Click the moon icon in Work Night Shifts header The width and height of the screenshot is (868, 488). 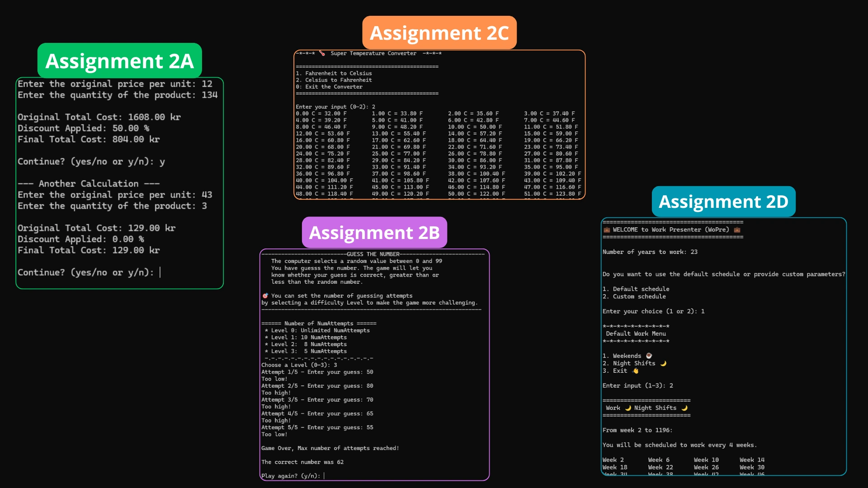(x=628, y=408)
